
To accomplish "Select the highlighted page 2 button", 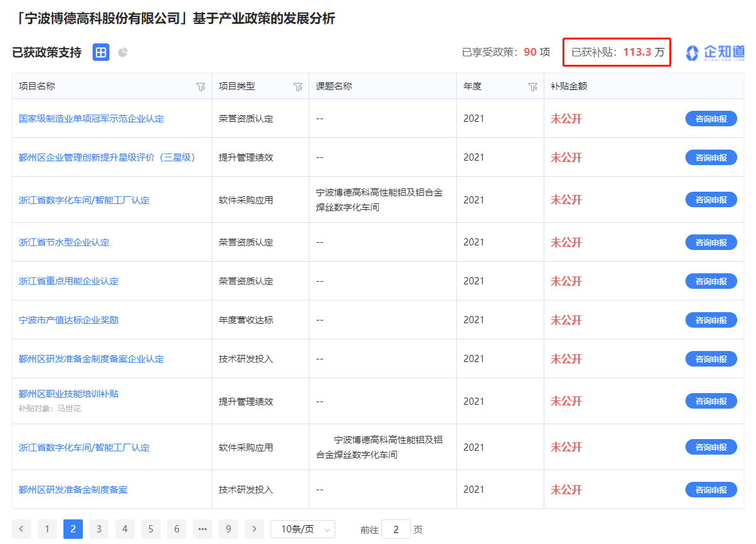I will coord(73,529).
